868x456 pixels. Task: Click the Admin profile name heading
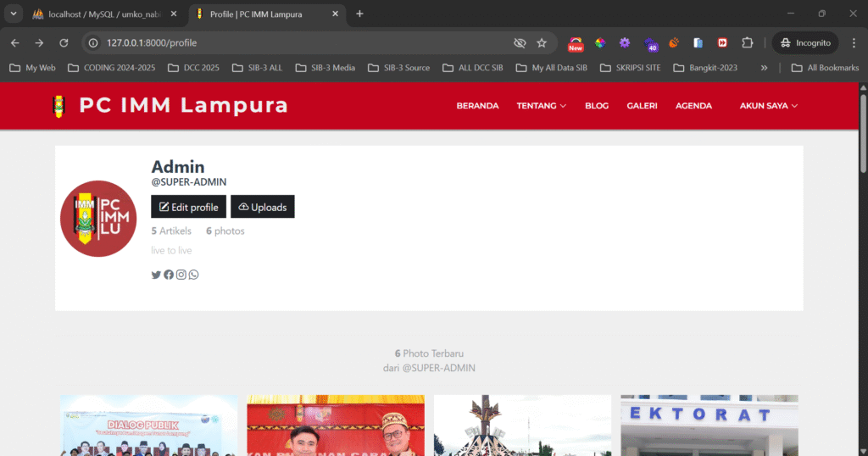tap(178, 167)
